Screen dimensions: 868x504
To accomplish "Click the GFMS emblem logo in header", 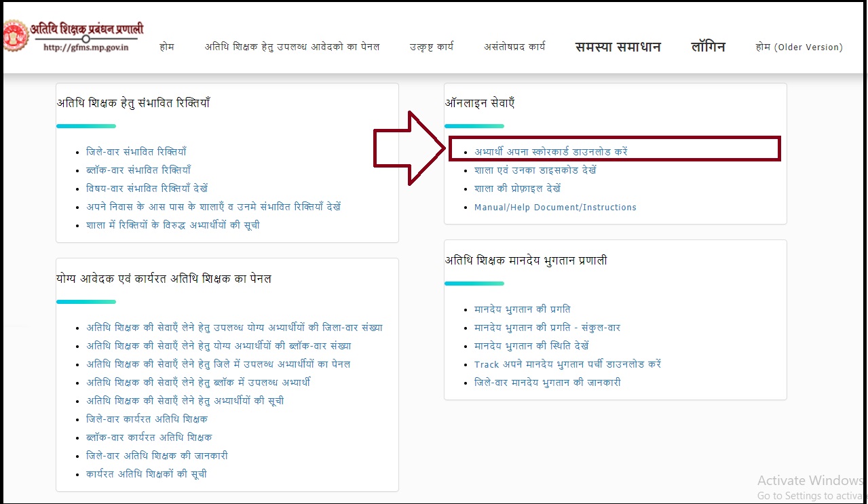I will click(14, 35).
